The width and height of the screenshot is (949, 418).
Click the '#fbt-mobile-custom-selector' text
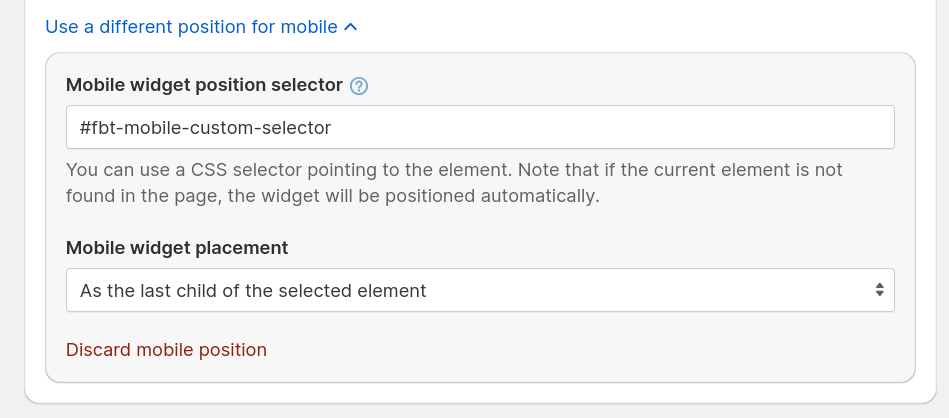coord(205,128)
